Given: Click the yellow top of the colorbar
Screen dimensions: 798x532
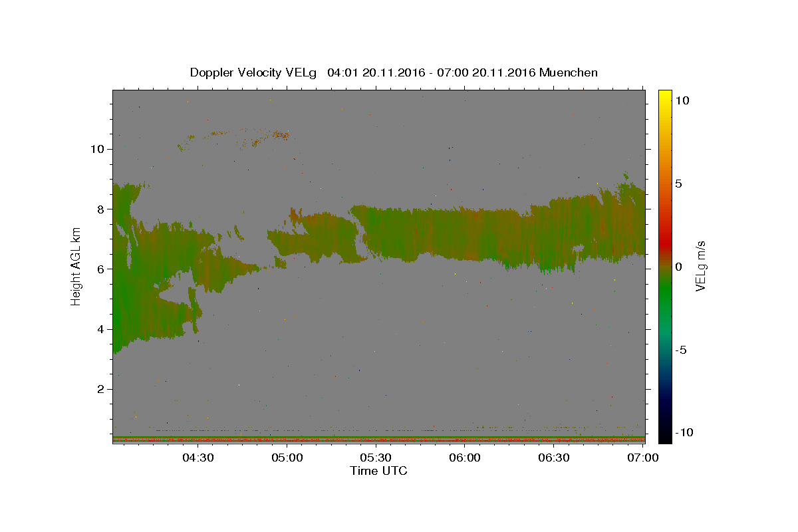Looking at the screenshot, I should pos(665,96).
